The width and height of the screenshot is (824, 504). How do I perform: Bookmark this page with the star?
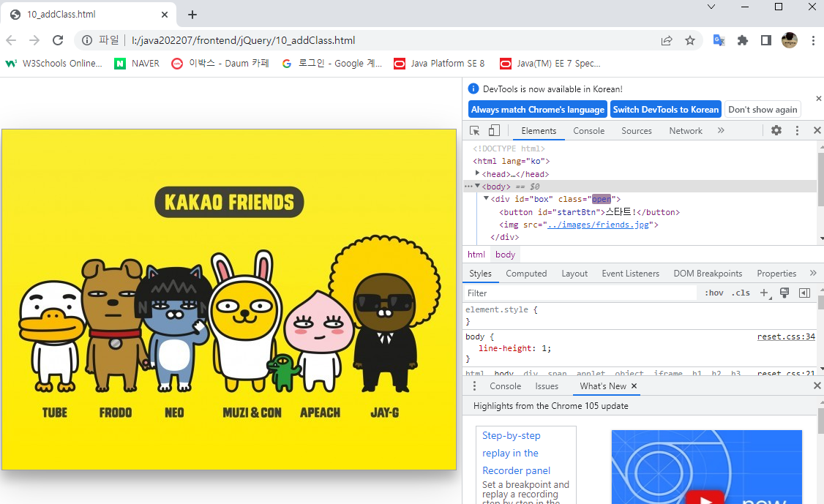tap(690, 40)
